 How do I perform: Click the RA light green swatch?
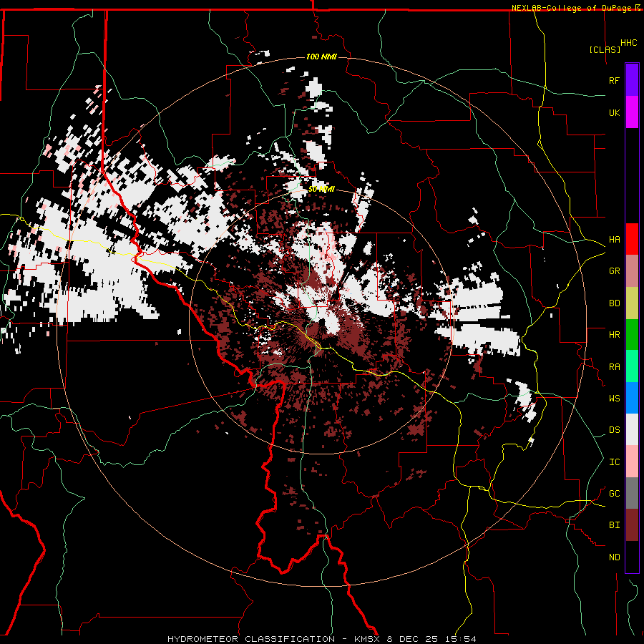point(632,366)
